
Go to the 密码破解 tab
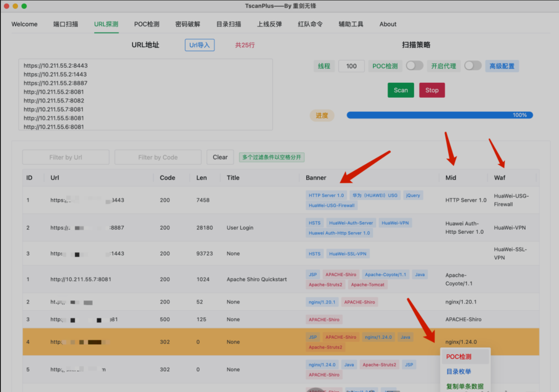pyautogui.click(x=188, y=24)
